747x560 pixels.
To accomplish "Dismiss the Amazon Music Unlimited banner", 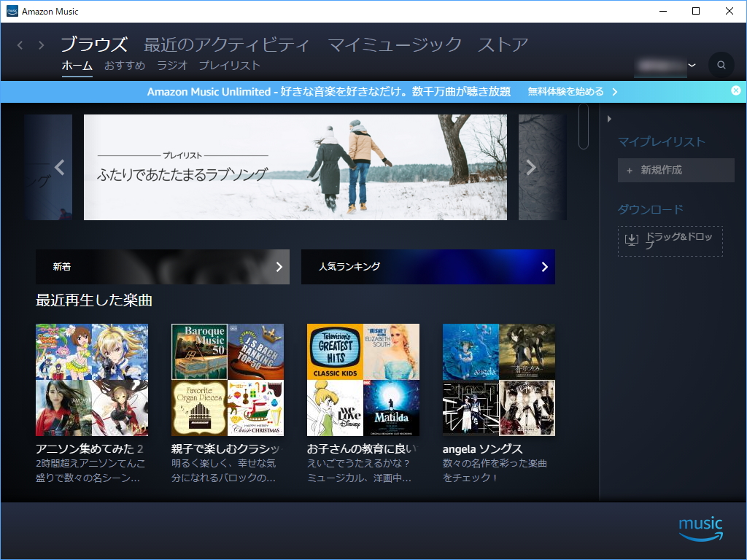I will click(x=736, y=90).
